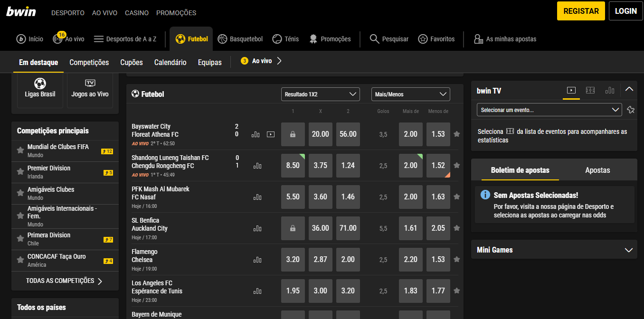Open Resultado 1X2 market dropdown
The width and height of the screenshot is (644, 319).
coord(321,94)
